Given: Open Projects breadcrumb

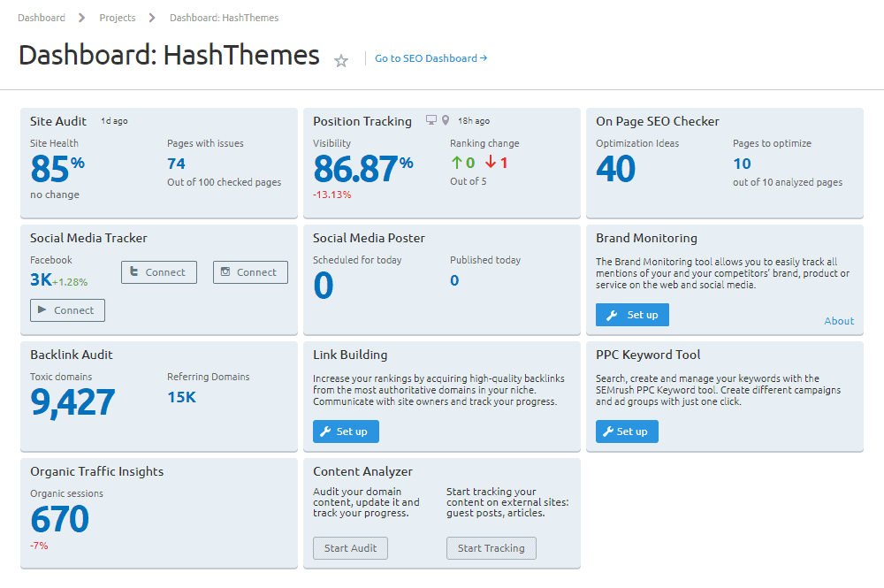Looking at the screenshot, I should [x=118, y=18].
